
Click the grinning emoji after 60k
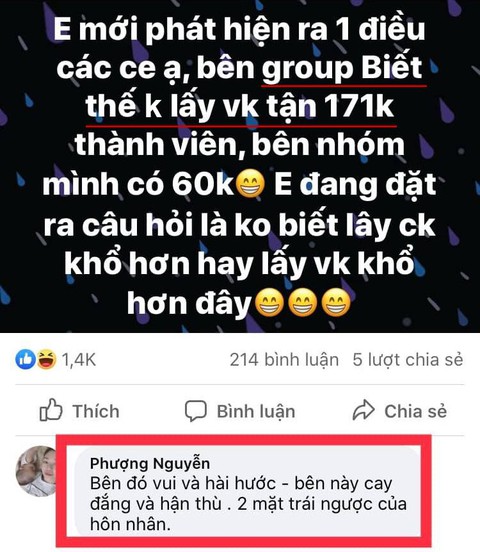point(250,184)
